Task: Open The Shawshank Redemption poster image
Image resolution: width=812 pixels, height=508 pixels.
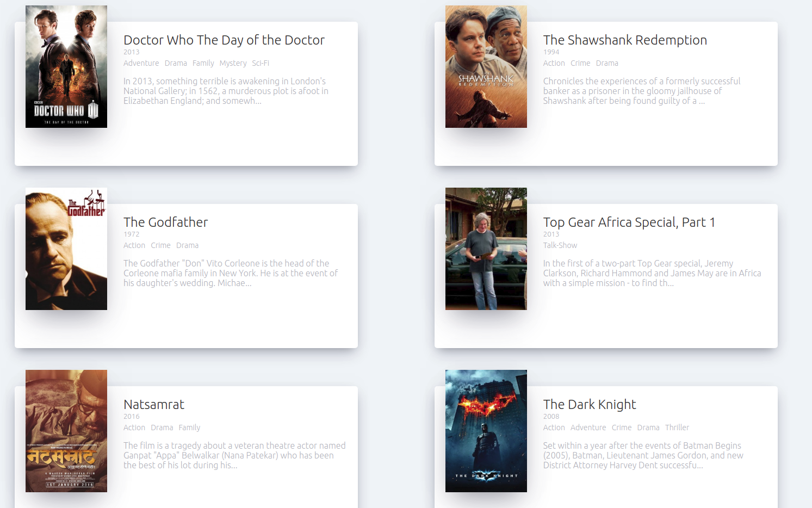Action: click(486, 66)
